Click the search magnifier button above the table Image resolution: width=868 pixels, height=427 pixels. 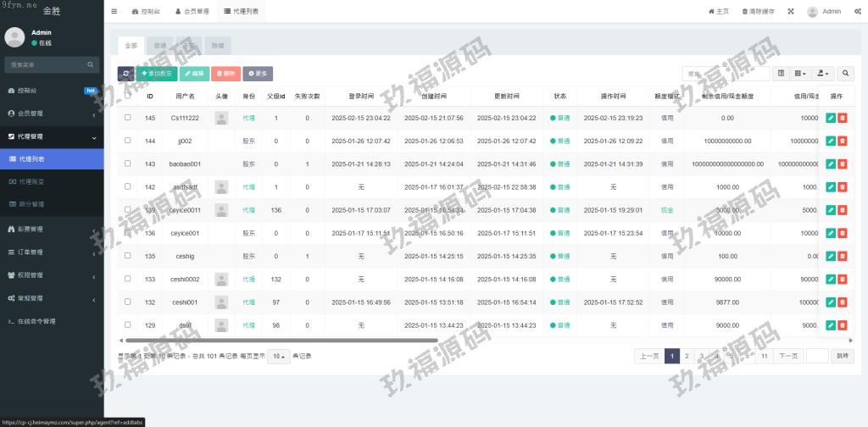coord(845,75)
